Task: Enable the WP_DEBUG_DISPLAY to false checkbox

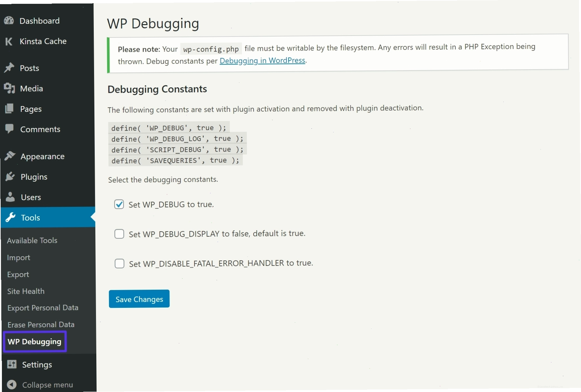Action: point(119,234)
